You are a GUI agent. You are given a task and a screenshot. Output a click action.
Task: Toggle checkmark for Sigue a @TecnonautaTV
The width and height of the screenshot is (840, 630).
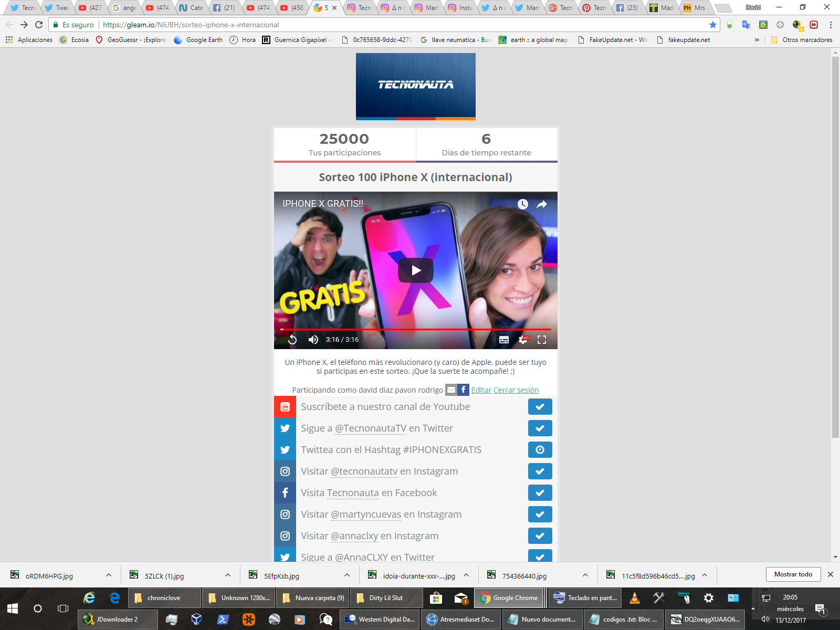pos(540,428)
